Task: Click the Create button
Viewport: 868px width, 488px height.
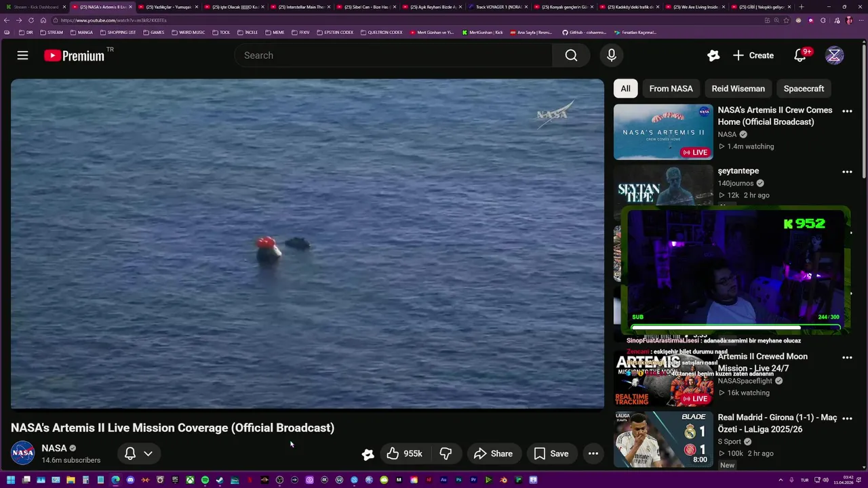Action: pos(753,56)
